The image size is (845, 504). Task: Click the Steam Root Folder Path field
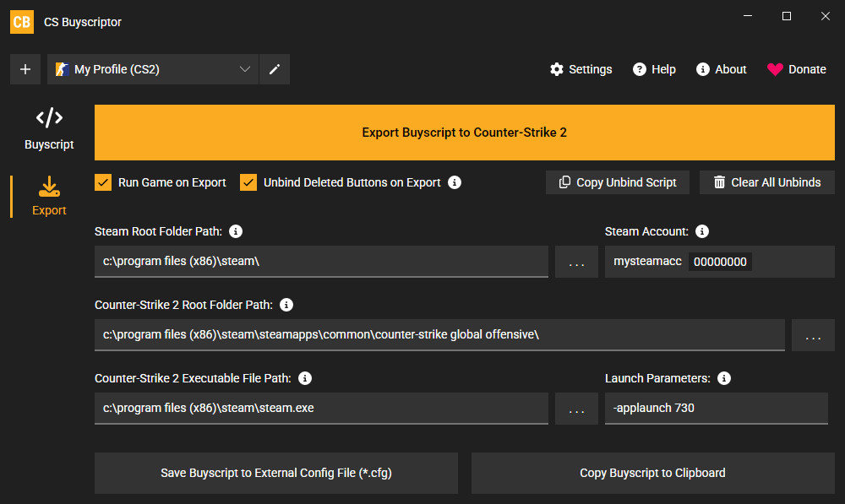point(321,262)
